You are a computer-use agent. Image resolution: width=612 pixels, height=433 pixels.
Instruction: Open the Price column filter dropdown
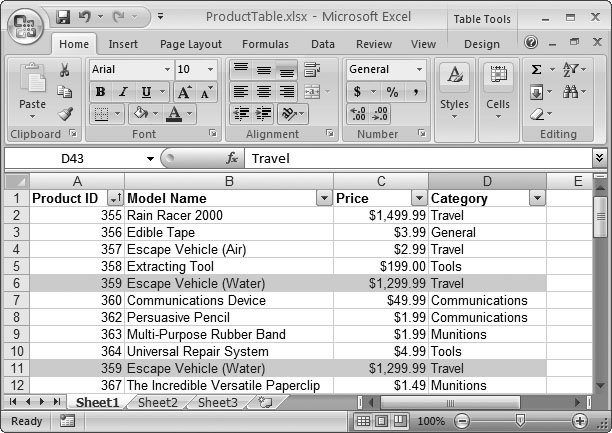coord(418,198)
